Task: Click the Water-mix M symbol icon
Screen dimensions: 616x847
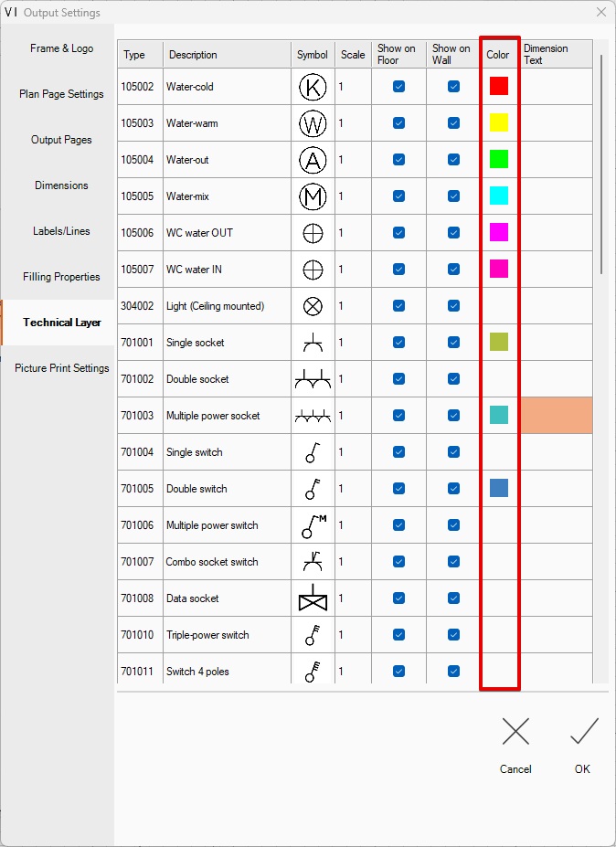Action: pyautogui.click(x=313, y=196)
